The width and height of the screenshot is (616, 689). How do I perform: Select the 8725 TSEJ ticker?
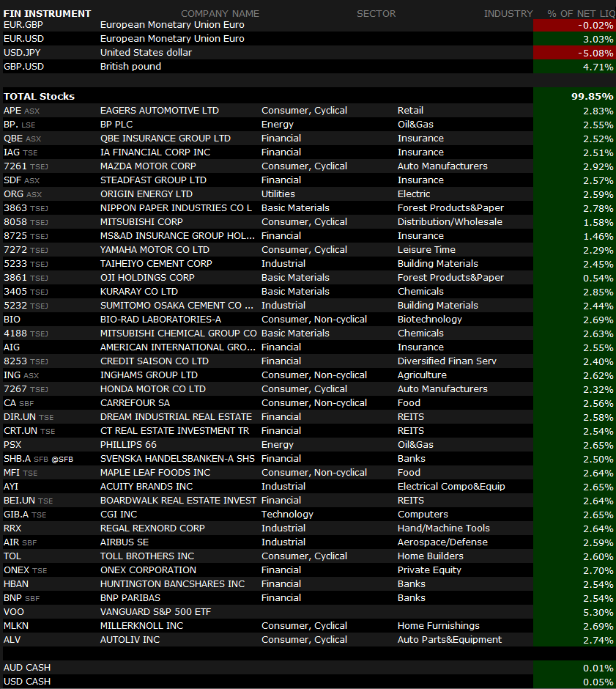click(x=26, y=236)
